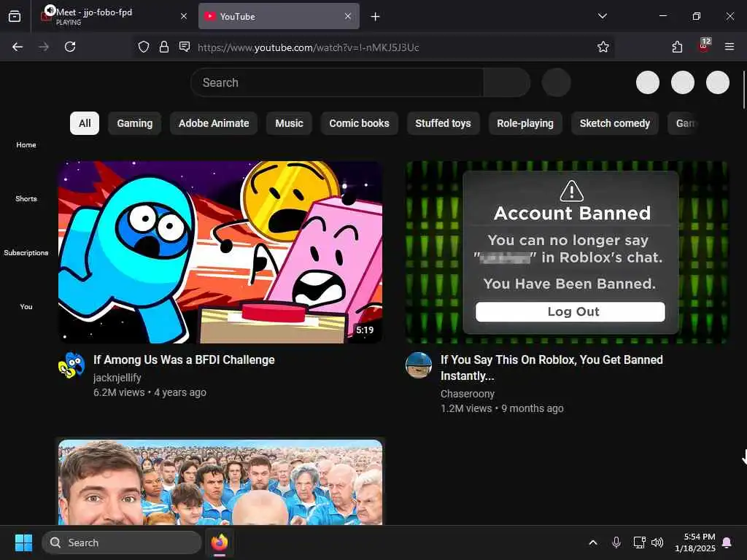Select the Music filter chip
This screenshot has width=747, height=560.
(x=289, y=123)
